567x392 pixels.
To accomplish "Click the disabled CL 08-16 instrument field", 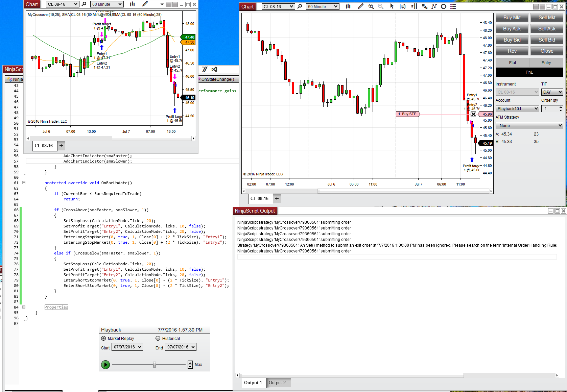I will pyautogui.click(x=517, y=92).
